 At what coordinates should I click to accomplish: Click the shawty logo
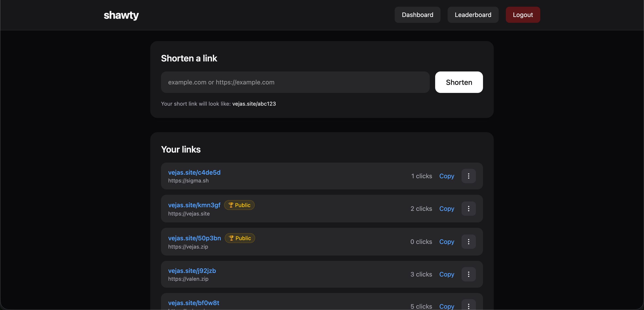click(x=121, y=15)
